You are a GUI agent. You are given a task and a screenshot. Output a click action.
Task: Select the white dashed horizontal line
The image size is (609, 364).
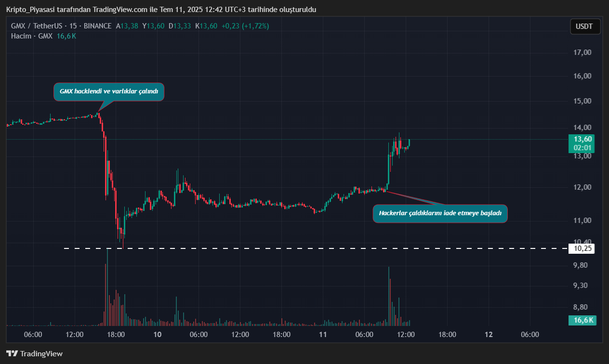click(289, 248)
